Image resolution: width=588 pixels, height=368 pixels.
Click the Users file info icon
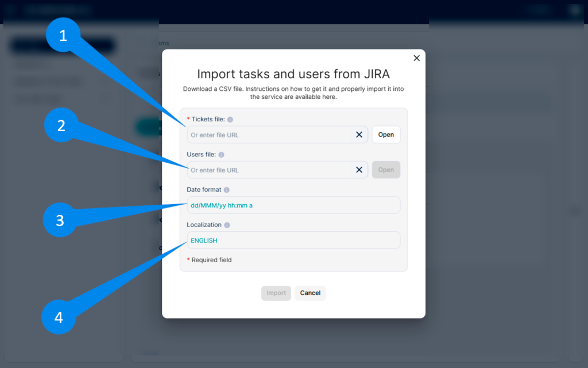[221, 155]
